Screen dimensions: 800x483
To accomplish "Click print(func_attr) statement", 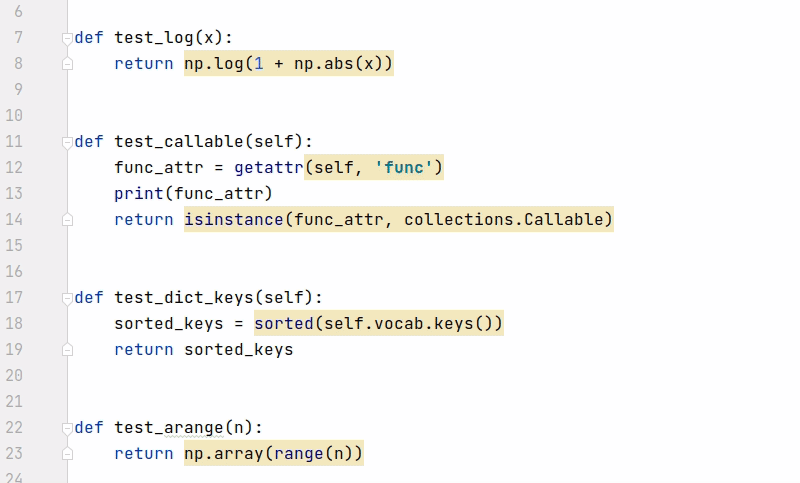I will (193, 194).
